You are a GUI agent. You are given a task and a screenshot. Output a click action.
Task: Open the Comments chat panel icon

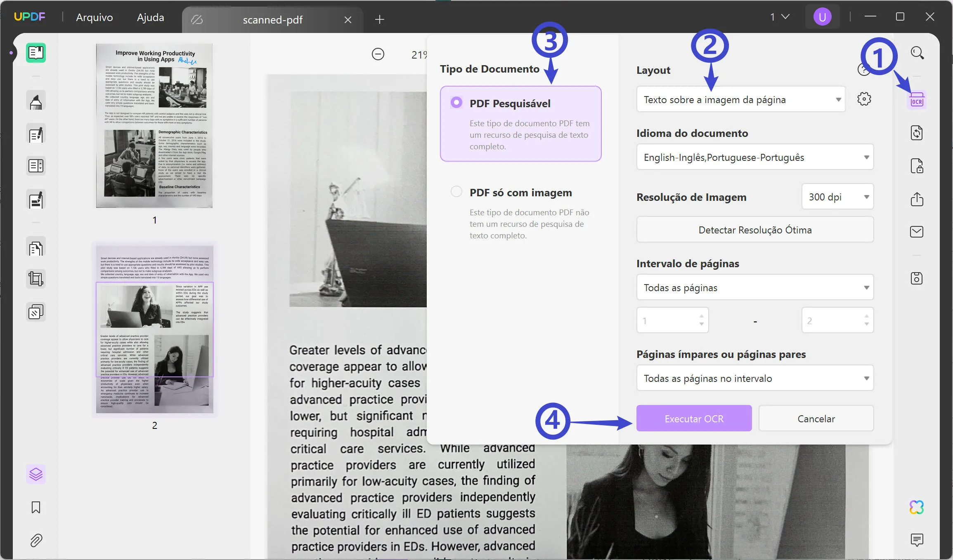point(917,540)
